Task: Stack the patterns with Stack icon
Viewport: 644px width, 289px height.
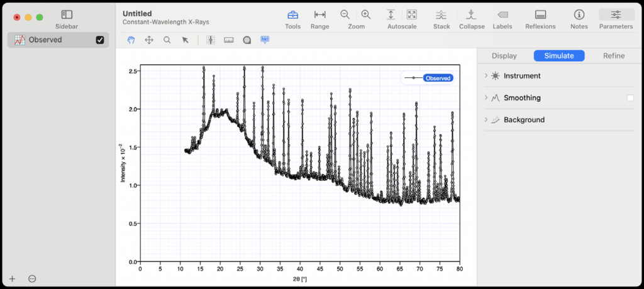Action: point(441,14)
